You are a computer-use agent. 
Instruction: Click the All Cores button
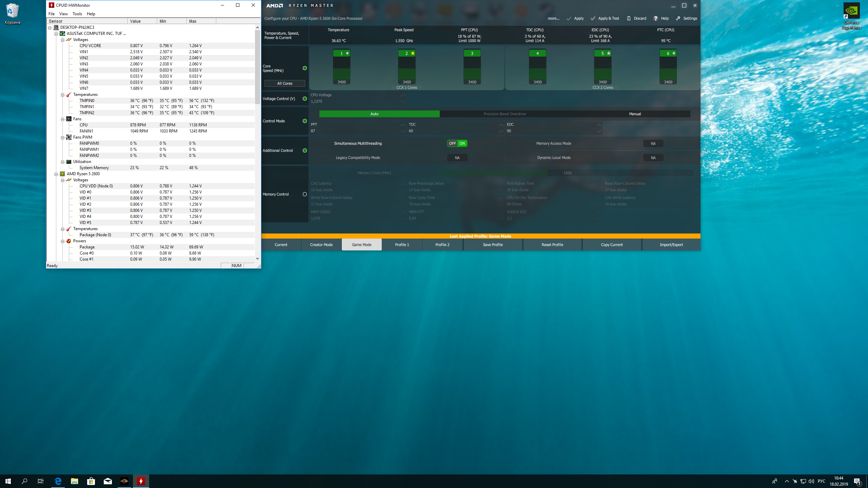(284, 83)
